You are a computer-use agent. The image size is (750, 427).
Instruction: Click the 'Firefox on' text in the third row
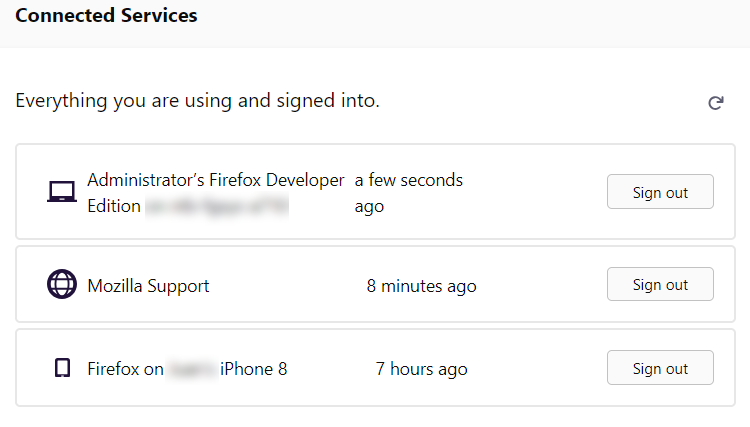[x=125, y=369]
